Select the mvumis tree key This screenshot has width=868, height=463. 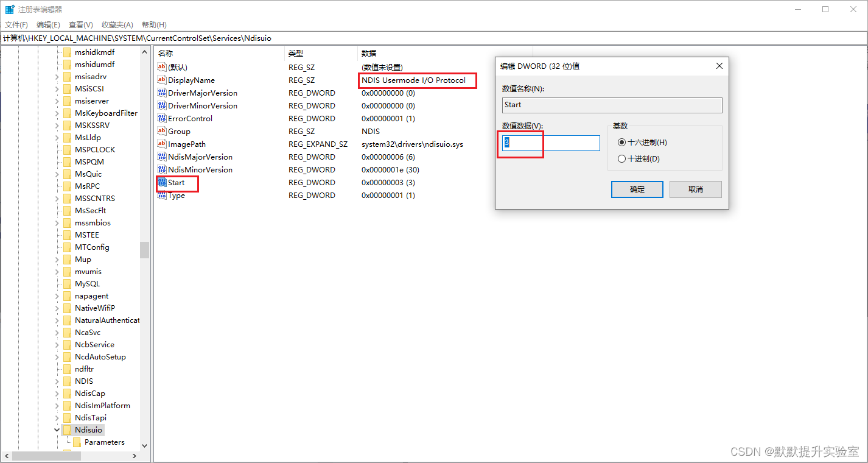click(88, 272)
